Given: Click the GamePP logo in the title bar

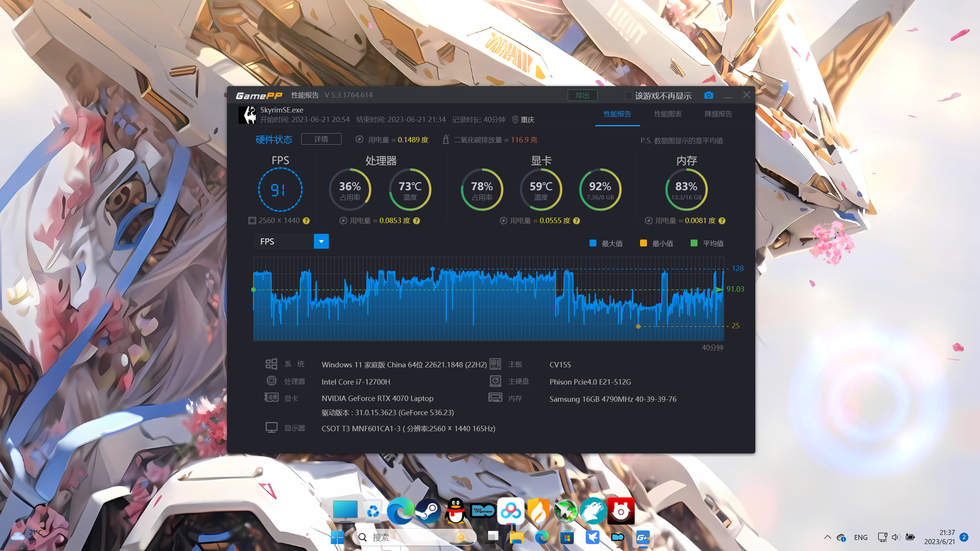Looking at the screenshot, I should pyautogui.click(x=259, y=96).
